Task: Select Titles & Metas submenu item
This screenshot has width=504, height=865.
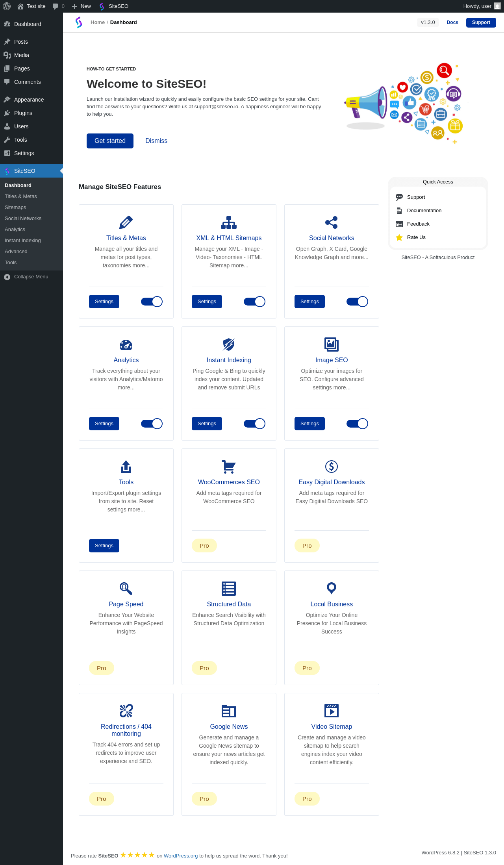Action: point(31,196)
